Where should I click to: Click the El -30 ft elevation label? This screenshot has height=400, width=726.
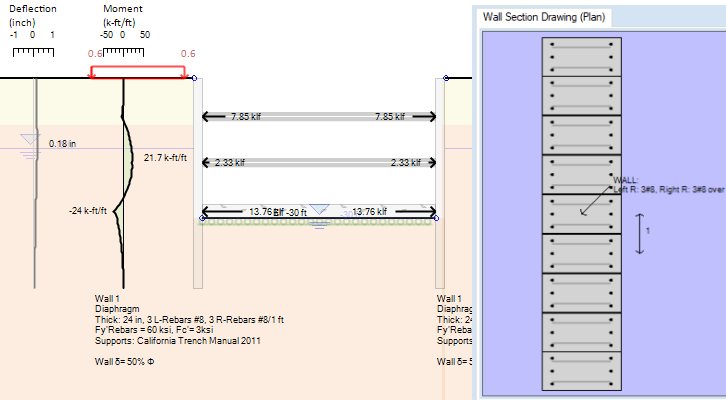(x=290, y=212)
